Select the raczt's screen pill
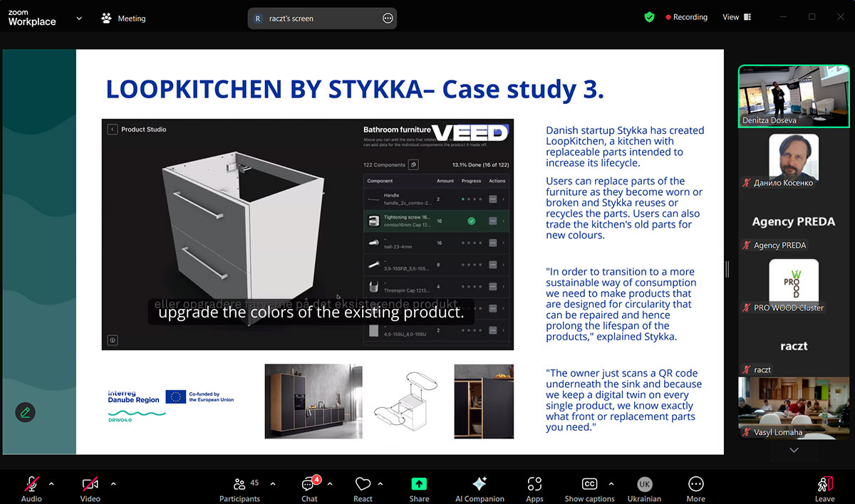This screenshot has width=855, height=504. pyautogui.click(x=322, y=19)
